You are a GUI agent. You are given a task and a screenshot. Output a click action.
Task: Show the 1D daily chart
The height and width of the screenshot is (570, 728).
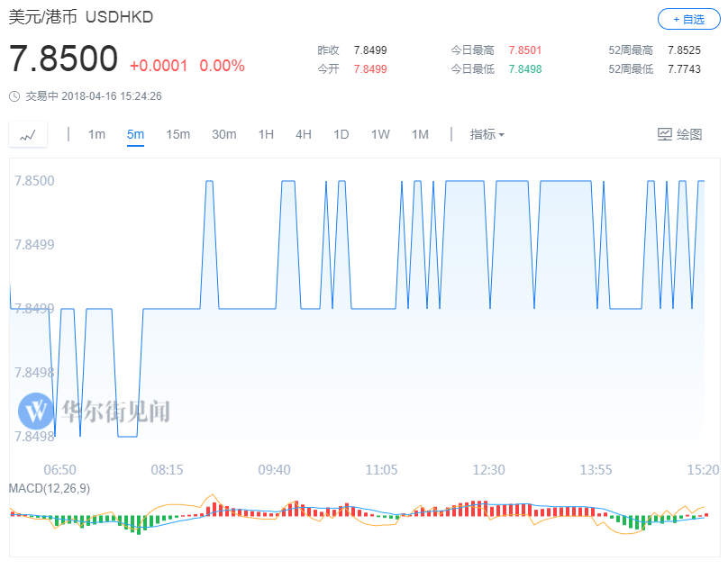tap(341, 134)
